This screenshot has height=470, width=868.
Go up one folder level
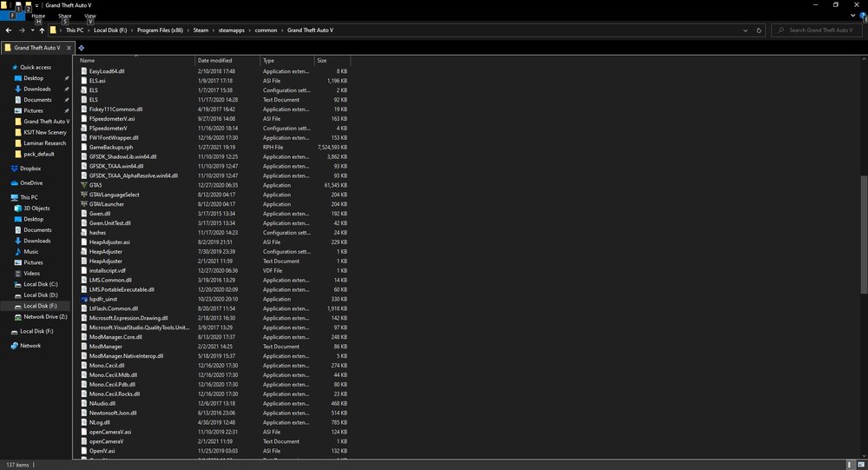pyautogui.click(x=42, y=30)
